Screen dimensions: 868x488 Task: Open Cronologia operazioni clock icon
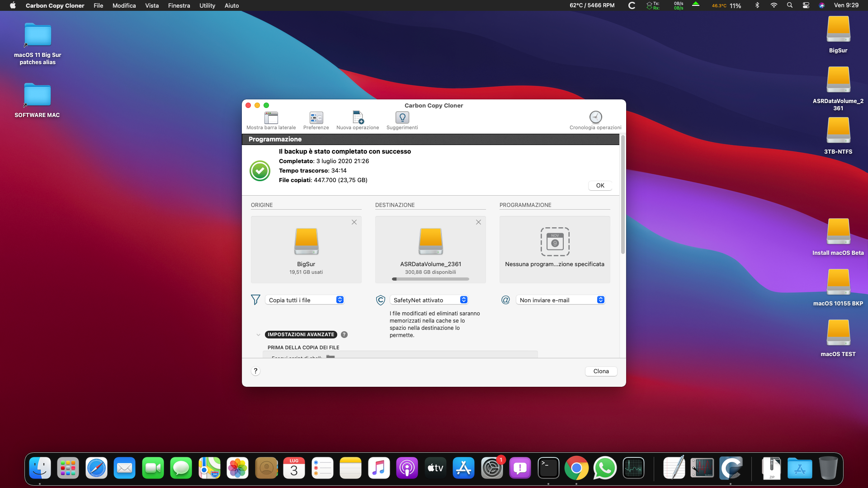(x=595, y=117)
